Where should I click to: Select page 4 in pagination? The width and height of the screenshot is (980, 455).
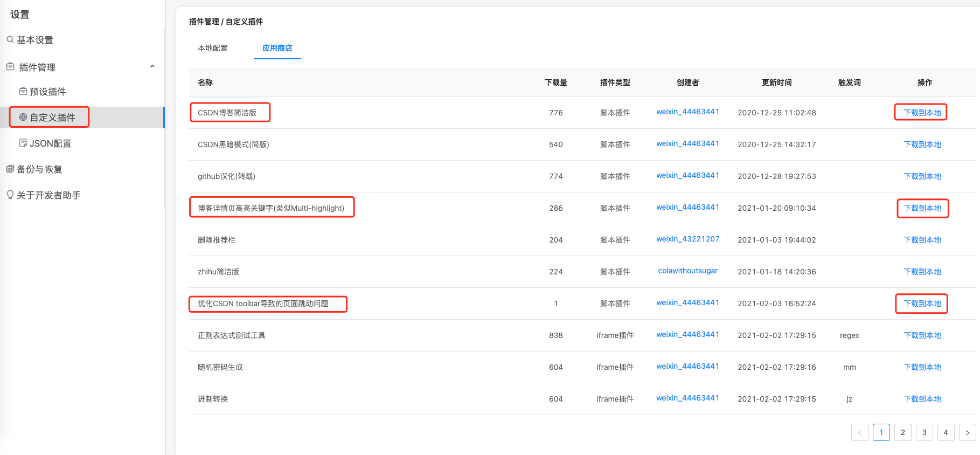tap(946, 432)
